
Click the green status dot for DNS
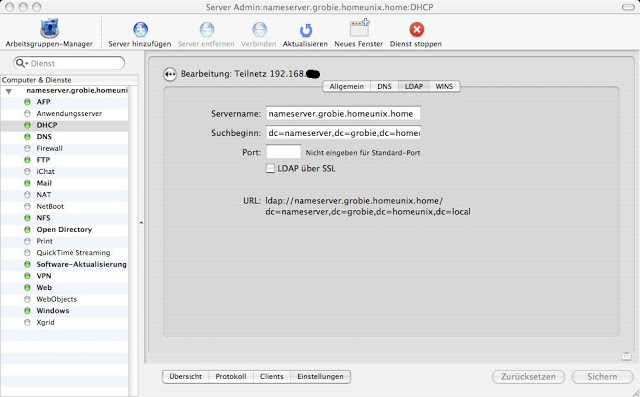coord(27,137)
